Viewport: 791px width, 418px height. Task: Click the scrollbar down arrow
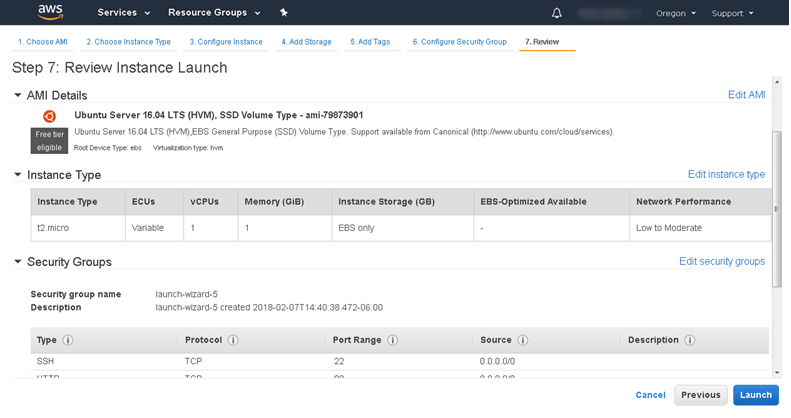777,373
